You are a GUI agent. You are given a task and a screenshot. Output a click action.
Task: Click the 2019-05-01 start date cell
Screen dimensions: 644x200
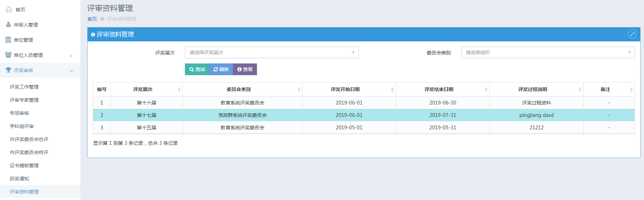click(x=349, y=128)
